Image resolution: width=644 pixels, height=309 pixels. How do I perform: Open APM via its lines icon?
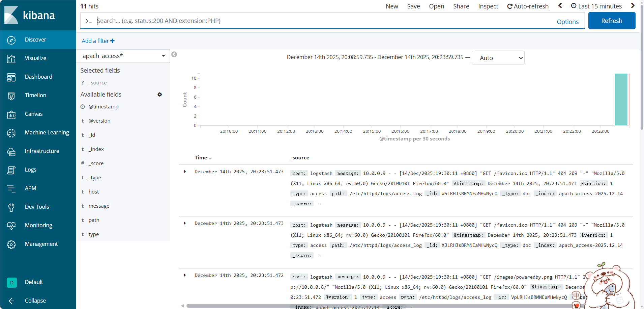click(11, 189)
